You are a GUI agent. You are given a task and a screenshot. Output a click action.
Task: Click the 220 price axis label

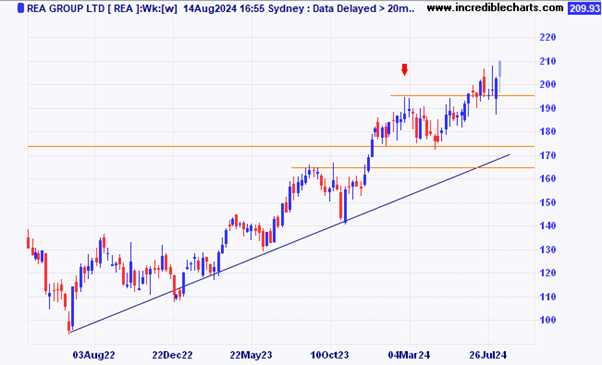tap(547, 37)
